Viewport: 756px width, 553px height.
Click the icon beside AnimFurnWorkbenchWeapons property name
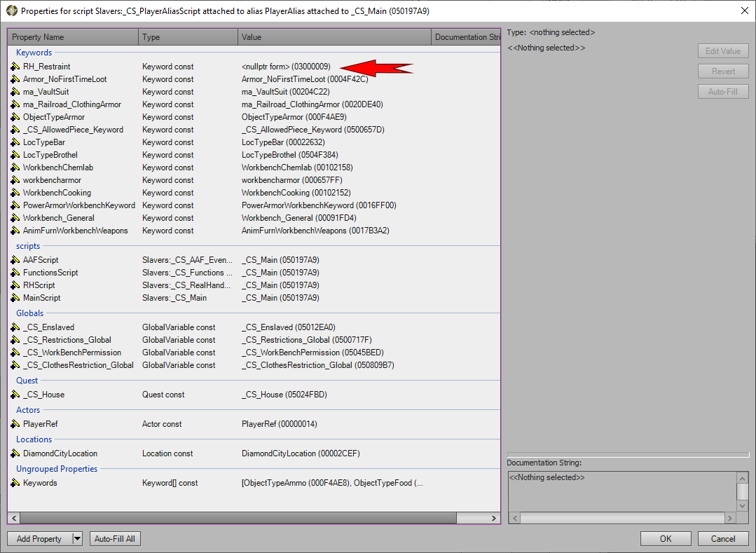[15, 231]
